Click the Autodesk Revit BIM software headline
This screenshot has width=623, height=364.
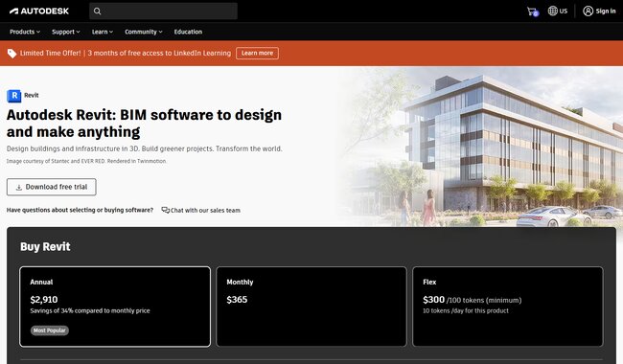coord(144,123)
